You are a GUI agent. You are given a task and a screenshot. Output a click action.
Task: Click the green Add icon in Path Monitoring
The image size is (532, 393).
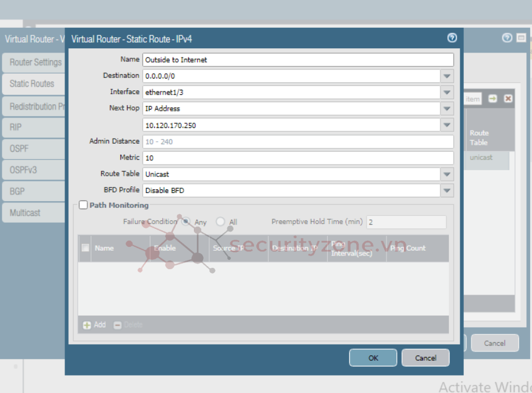tap(87, 325)
